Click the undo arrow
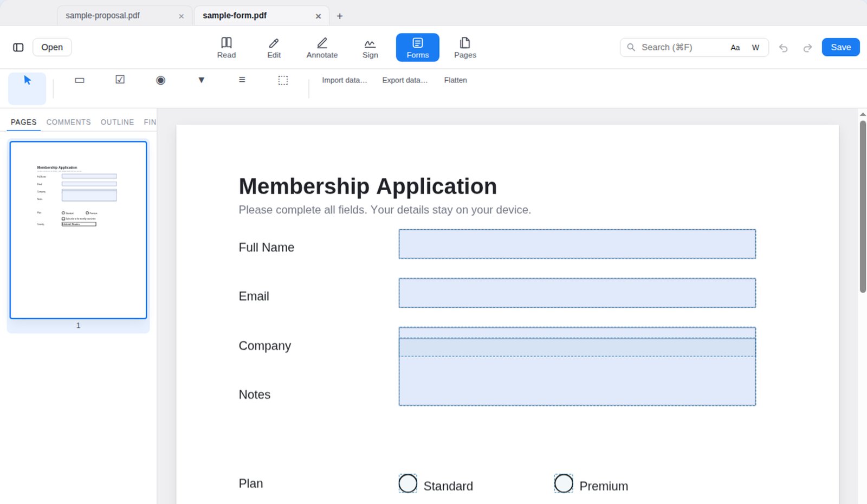The height and width of the screenshot is (504, 867). point(784,48)
